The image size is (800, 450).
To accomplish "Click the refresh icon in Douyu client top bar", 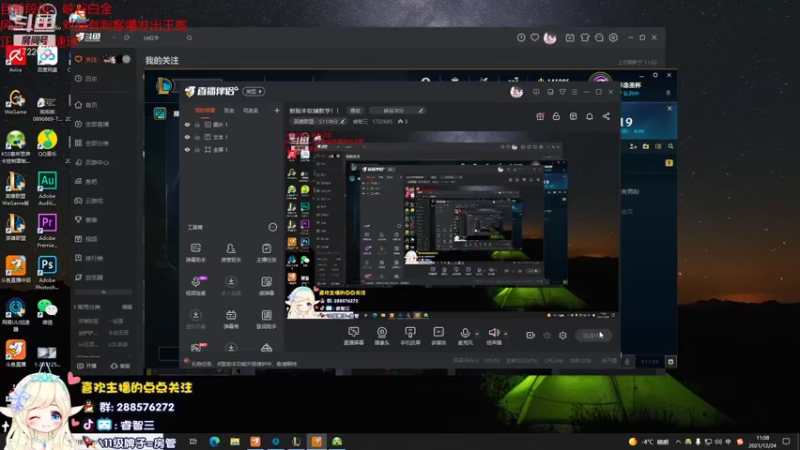I will click(x=127, y=38).
